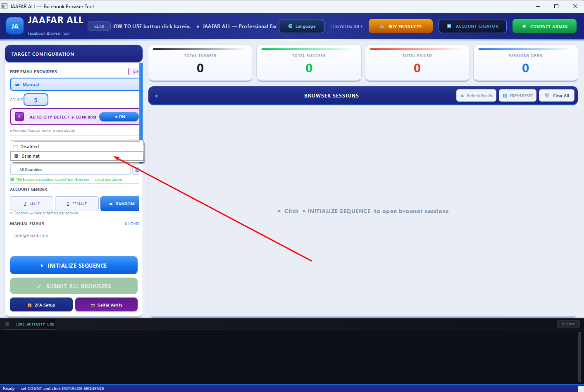Click the play icon on INITIALIZE SEQUENCE

point(42,266)
